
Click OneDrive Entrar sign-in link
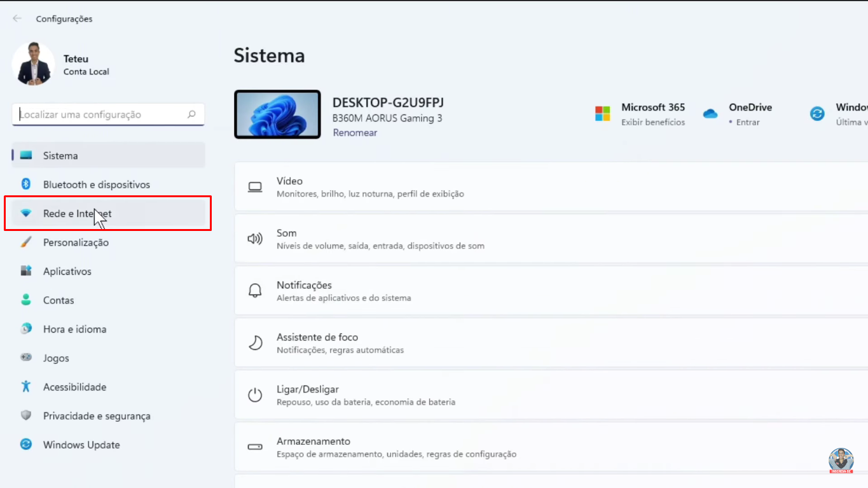coord(747,122)
